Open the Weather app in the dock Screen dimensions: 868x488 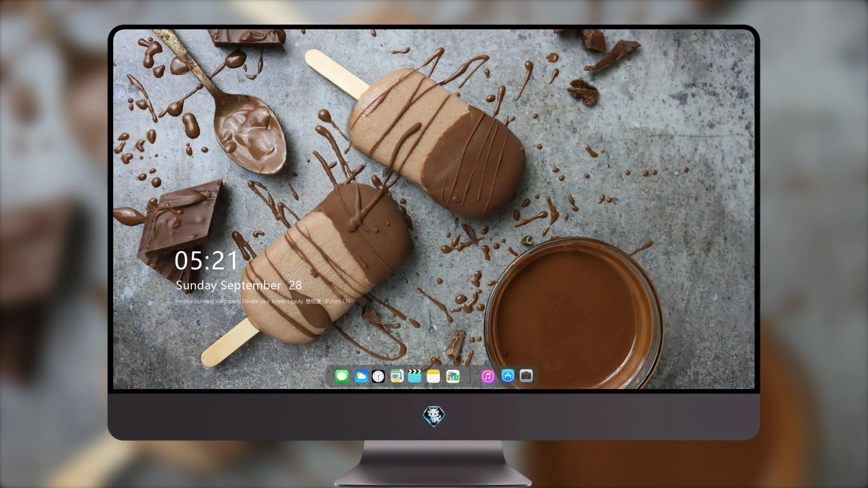(x=361, y=376)
